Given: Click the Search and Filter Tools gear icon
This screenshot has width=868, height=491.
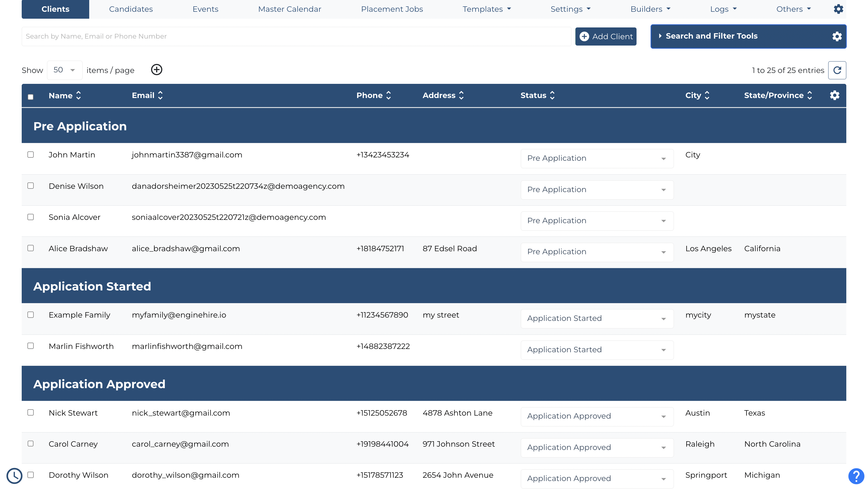Looking at the screenshot, I should click(x=837, y=36).
